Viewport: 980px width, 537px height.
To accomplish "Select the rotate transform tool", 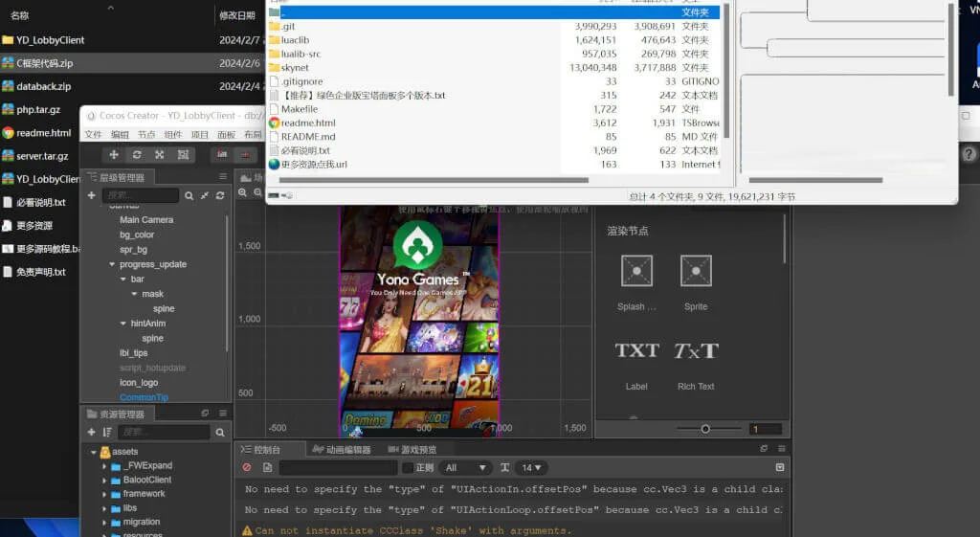I will tap(137, 155).
